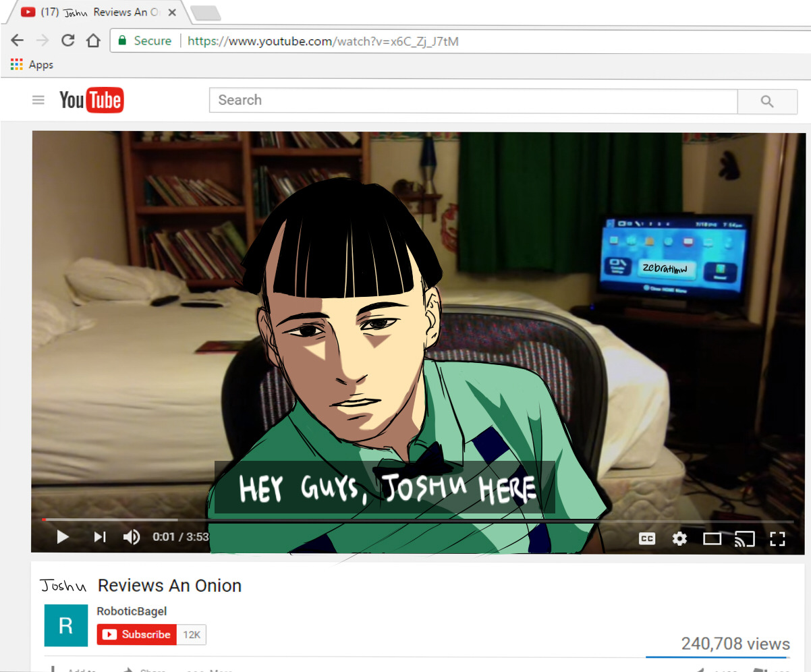The width and height of the screenshot is (811, 672).
Task: Click the RoboticBagel channel avatar
Action: pyautogui.click(x=66, y=625)
